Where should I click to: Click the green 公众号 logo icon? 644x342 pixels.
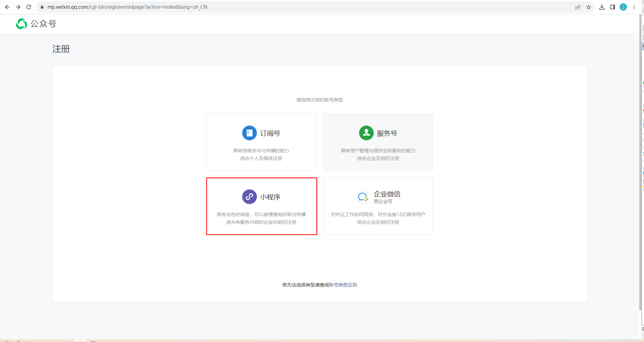click(x=22, y=24)
